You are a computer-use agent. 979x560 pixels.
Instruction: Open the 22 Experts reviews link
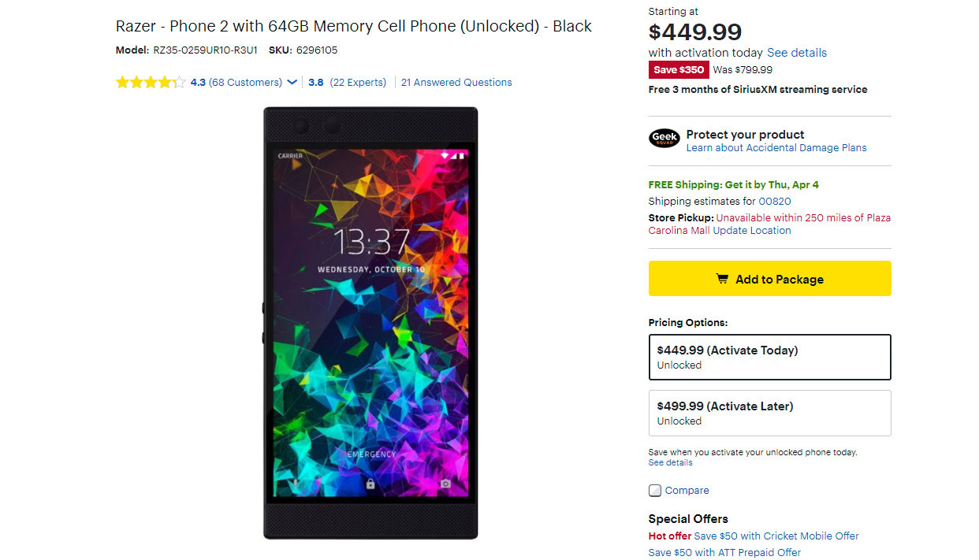coord(358,83)
